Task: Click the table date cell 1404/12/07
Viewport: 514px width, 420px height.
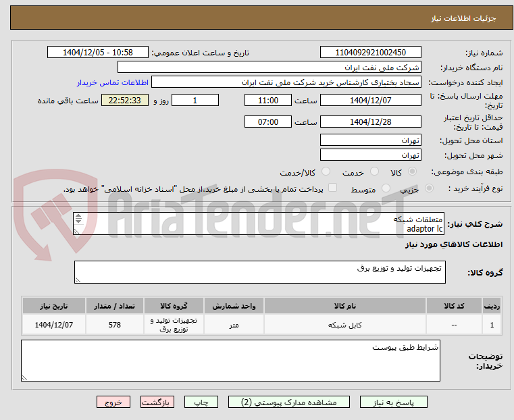Action: (54, 325)
